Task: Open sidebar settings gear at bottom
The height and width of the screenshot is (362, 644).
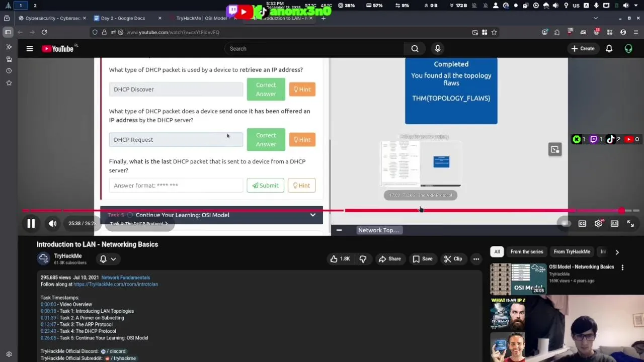Action: pos(9,354)
